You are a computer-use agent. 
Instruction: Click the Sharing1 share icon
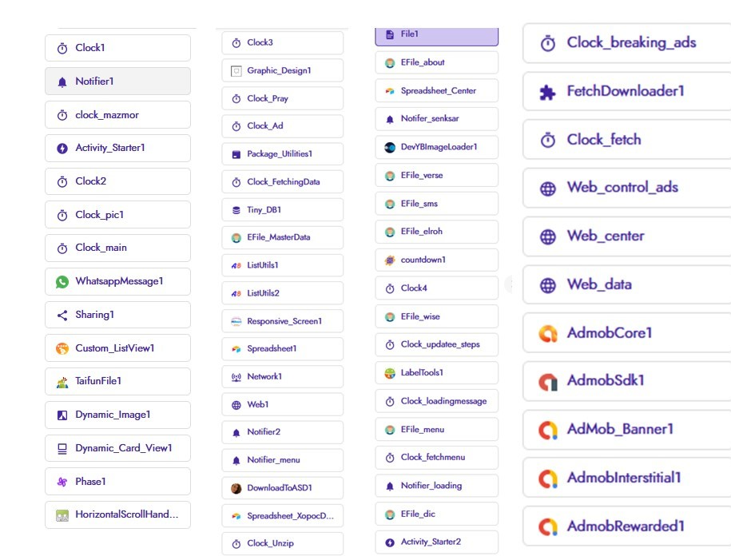pyautogui.click(x=62, y=316)
